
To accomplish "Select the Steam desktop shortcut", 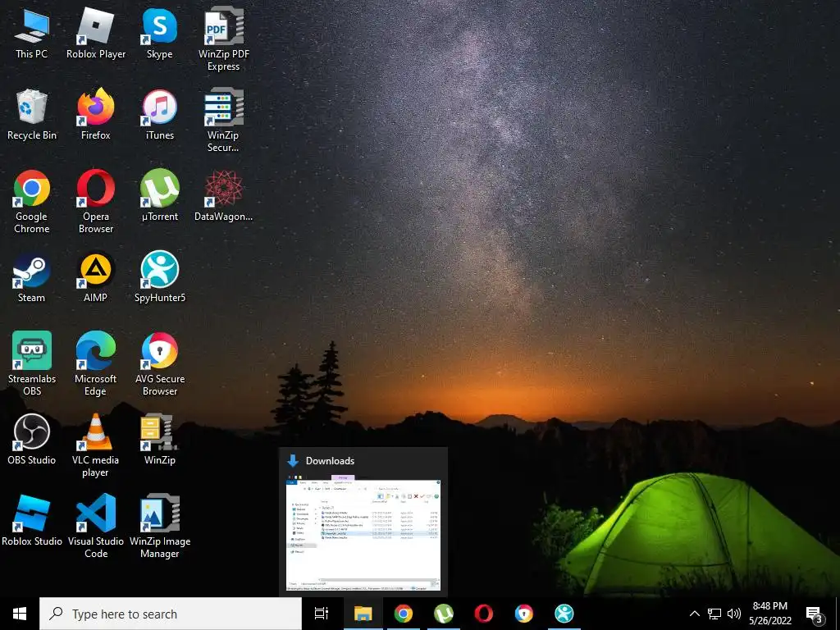I will pos(32,277).
